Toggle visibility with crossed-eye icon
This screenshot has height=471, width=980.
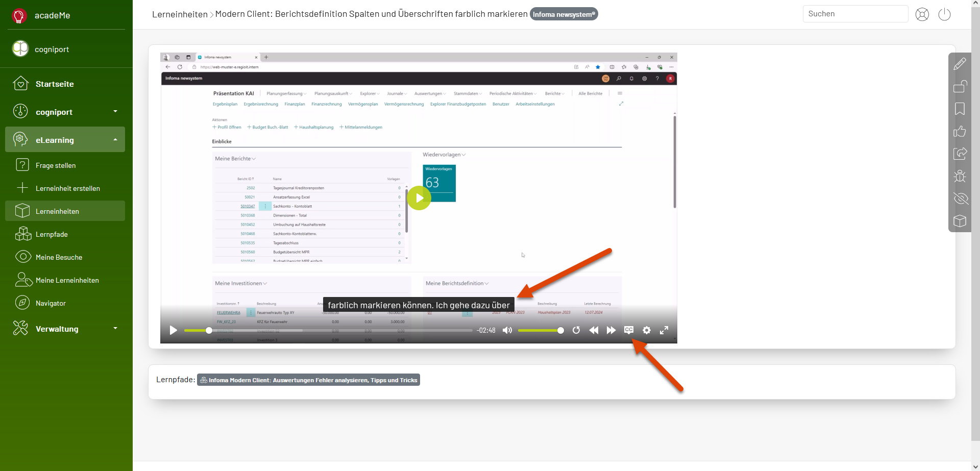point(960,199)
